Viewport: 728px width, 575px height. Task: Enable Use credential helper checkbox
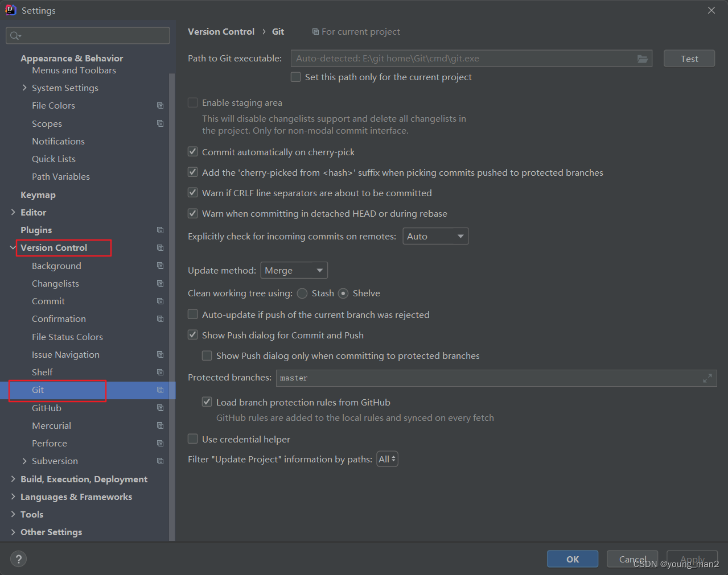point(193,439)
